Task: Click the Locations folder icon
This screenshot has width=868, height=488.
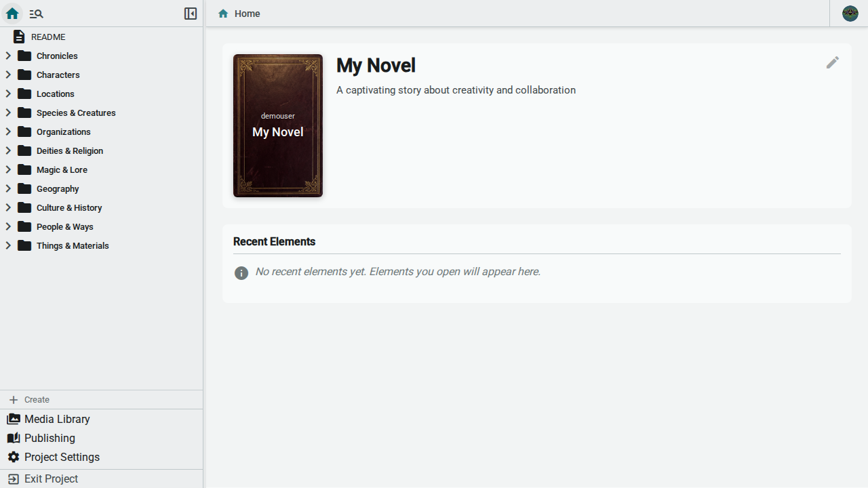Action: tap(24, 94)
